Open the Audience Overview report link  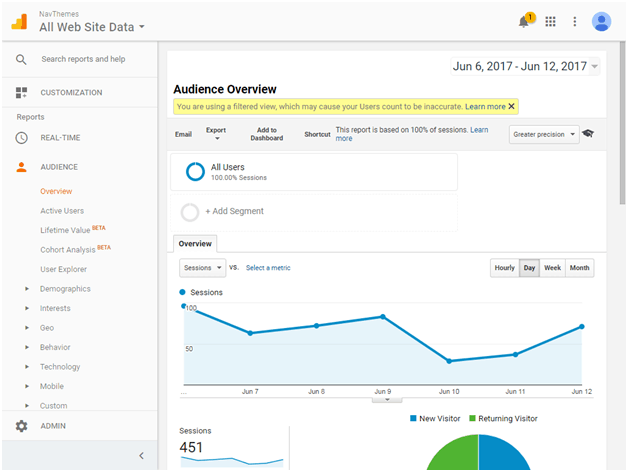56,191
